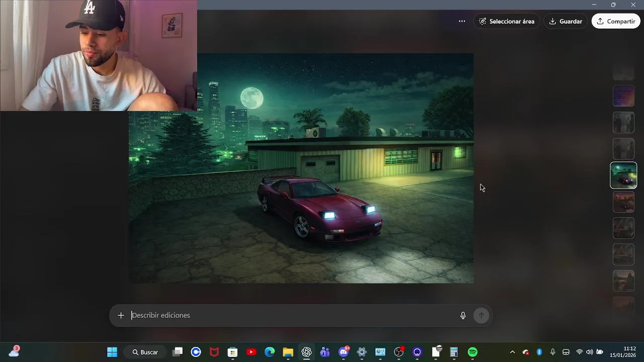Launch Microsoft Edge from the taskbar

(270, 352)
